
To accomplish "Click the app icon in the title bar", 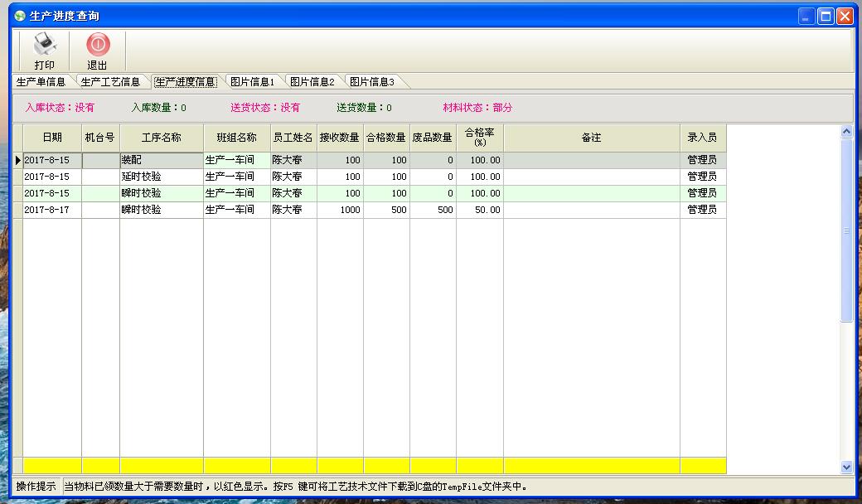I will (x=20, y=16).
